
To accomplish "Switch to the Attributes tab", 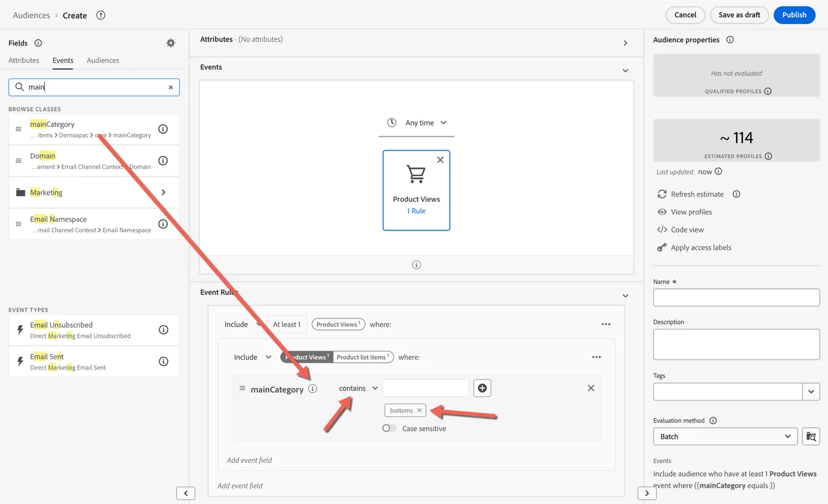I will coord(24,60).
